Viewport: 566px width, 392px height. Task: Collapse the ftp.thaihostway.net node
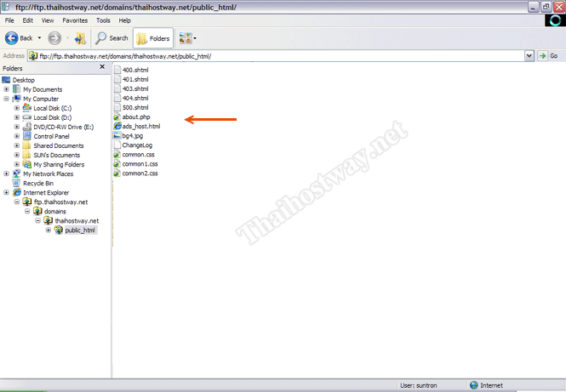17,202
